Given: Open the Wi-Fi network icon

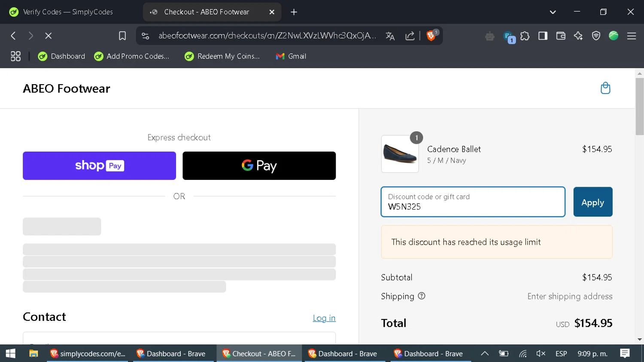Looking at the screenshot, I should click(x=522, y=353).
